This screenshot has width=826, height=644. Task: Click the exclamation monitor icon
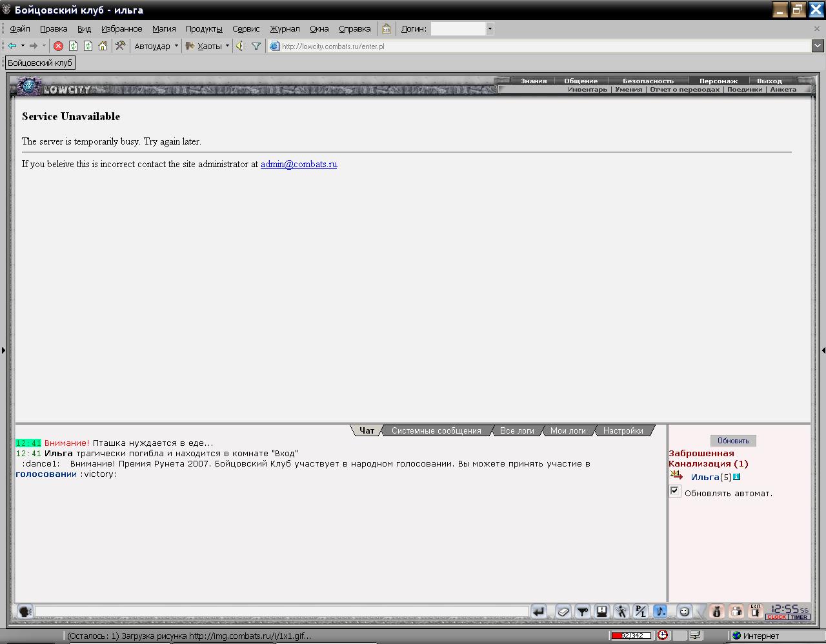[x=602, y=611]
